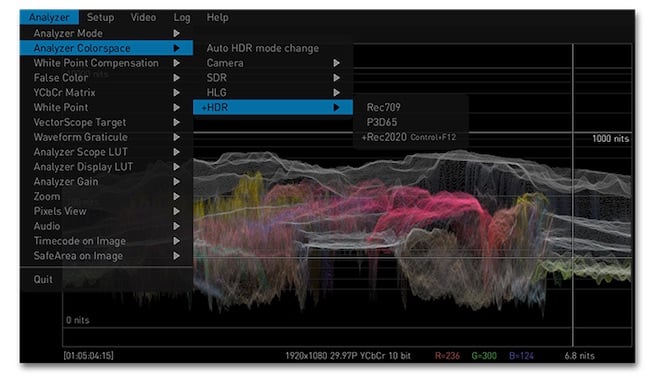
Task: Open the VectorScope Target submenu
Action: pos(107,122)
